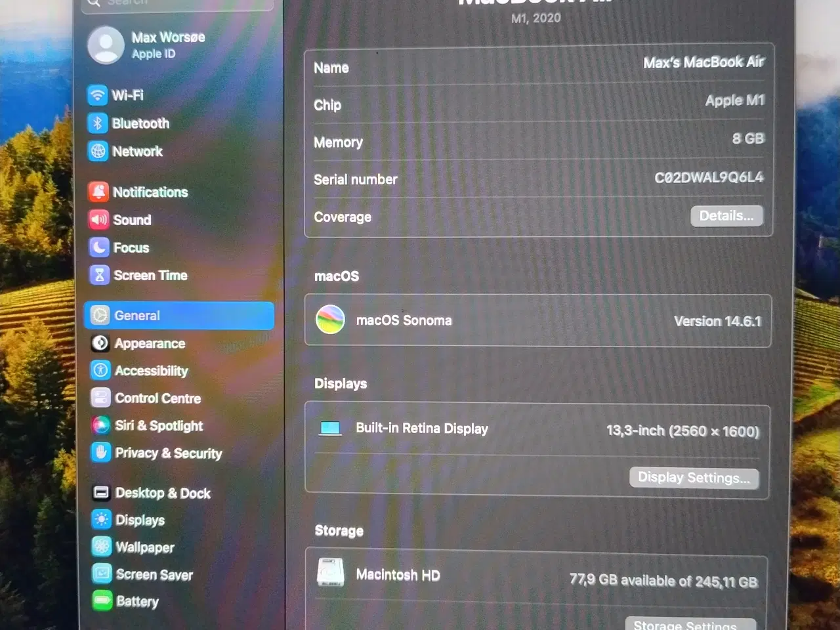The height and width of the screenshot is (630, 840).
Task: Click the Max Worsøe account name
Action: coord(168,37)
